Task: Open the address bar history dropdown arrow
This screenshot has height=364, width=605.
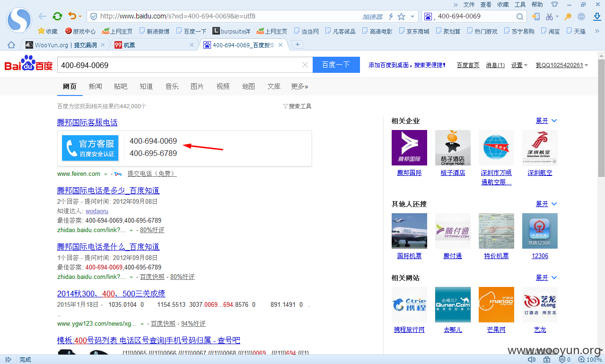Action: pyautogui.click(x=412, y=17)
